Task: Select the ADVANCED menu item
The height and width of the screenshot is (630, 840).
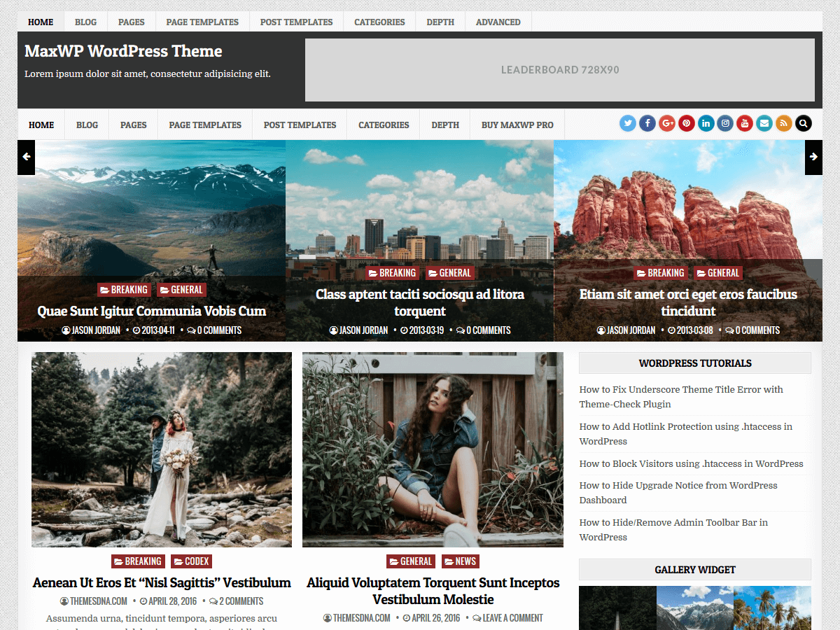Action: (x=498, y=22)
